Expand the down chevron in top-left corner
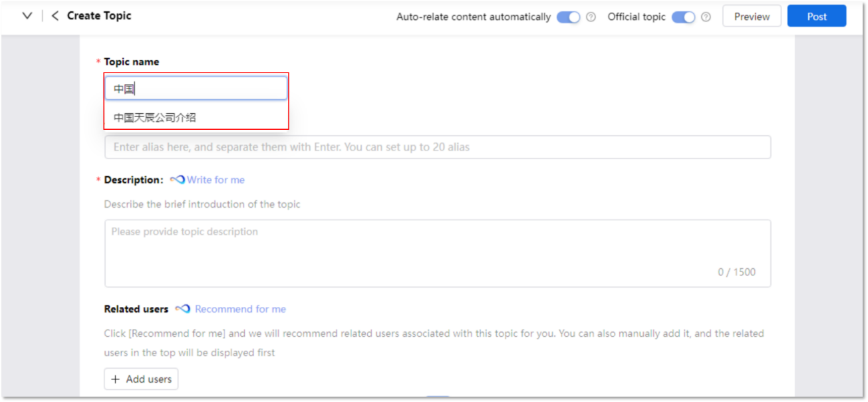Image resolution: width=868 pixels, height=402 pixels. pyautogui.click(x=27, y=16)
